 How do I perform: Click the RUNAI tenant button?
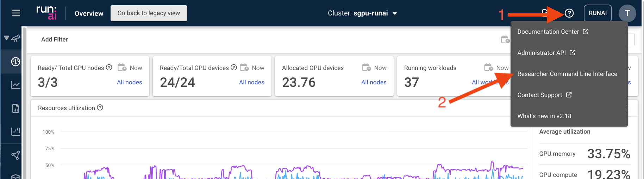click(598, 13)
